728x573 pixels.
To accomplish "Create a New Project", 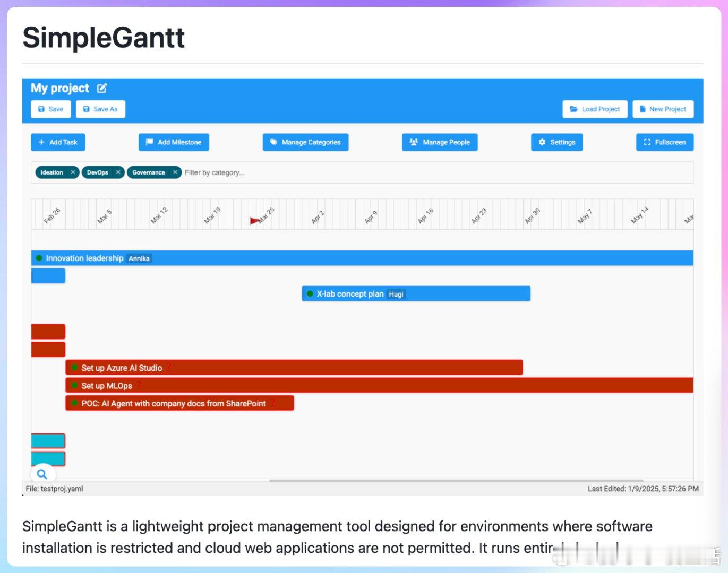I will tap(663, 109).
